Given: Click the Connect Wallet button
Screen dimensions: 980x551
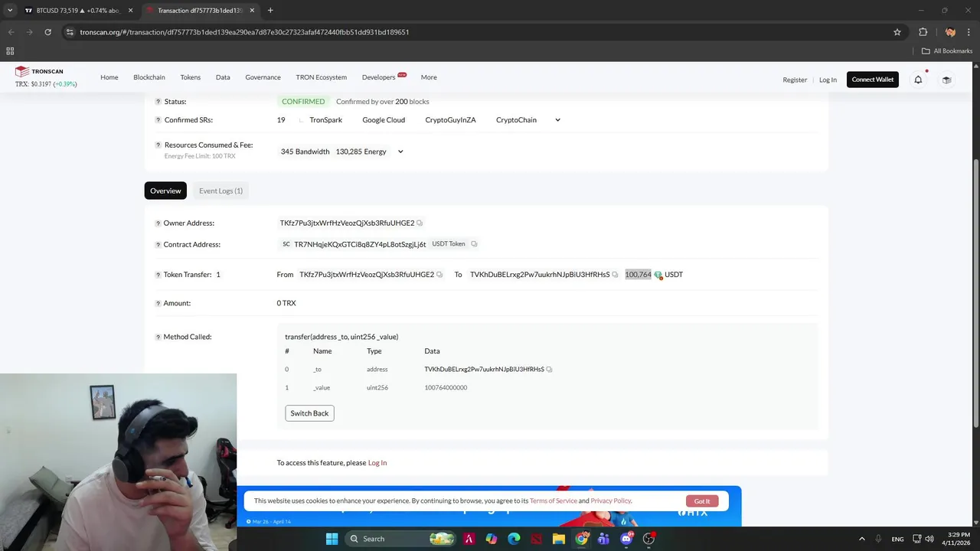Looking at the screenshot, I should [x=873, y=80].
